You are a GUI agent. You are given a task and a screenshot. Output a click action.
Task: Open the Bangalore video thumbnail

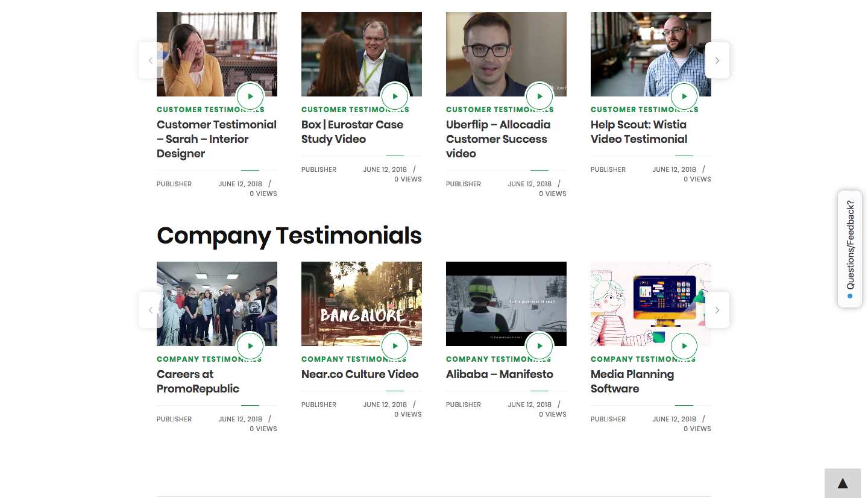[362, 304]
